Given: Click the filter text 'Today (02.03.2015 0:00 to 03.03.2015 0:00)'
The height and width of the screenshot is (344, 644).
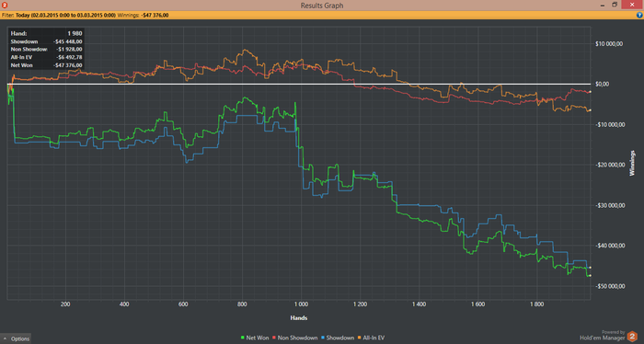Looking at the screenshot, I should click(65, 16).
